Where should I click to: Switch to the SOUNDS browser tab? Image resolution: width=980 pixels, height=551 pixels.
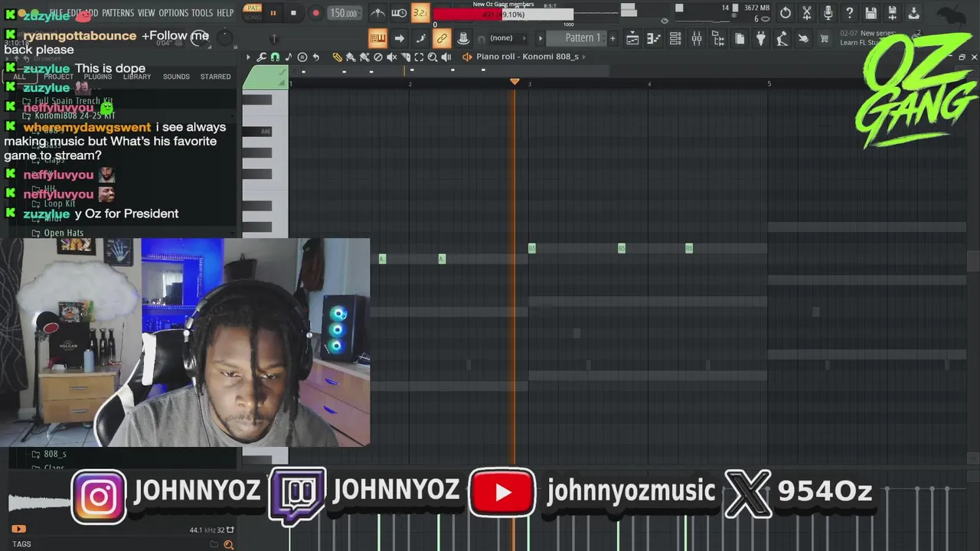pos(176,77)
